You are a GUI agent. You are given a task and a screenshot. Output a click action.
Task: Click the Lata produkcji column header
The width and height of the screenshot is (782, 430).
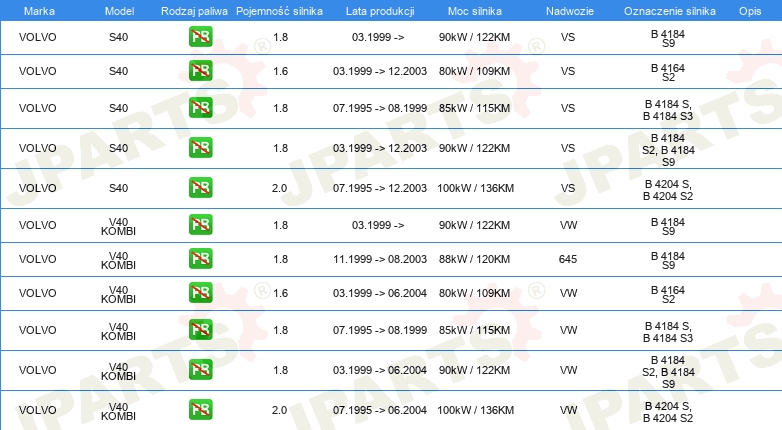pyautogui.click(x=380, y=11)
